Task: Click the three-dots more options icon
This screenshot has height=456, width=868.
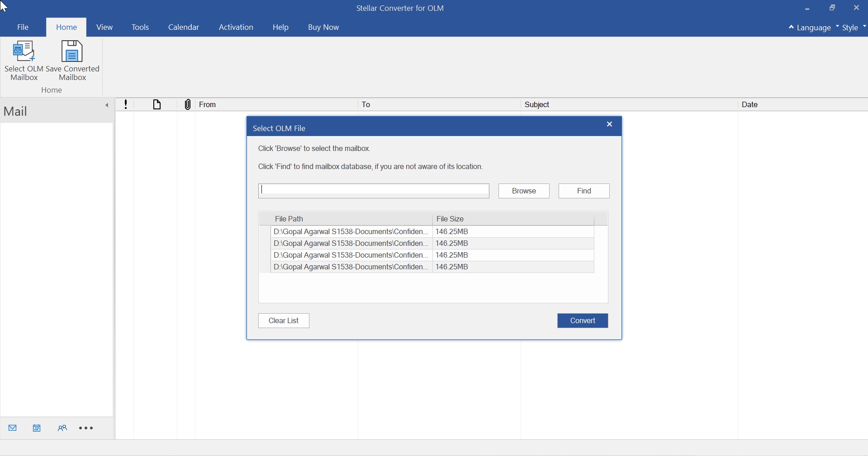Action: coord(86,428)
